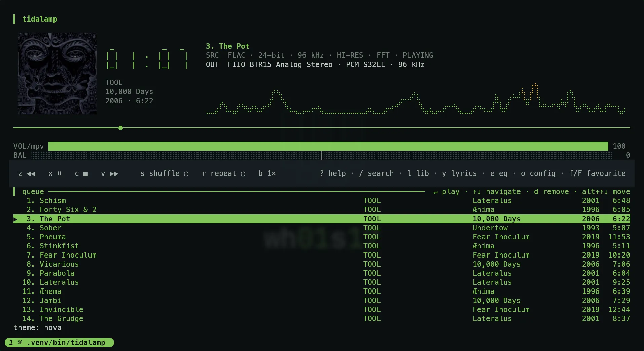Click the balance value 0
644x351 pixels.
[x=628, y=155]
